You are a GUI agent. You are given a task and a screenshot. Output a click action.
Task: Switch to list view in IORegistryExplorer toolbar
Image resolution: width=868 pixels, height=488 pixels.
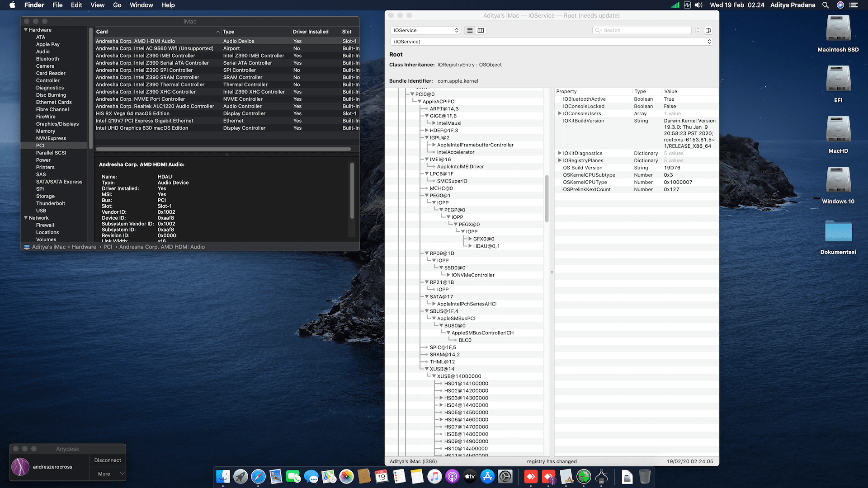click(x=470, y=30)
